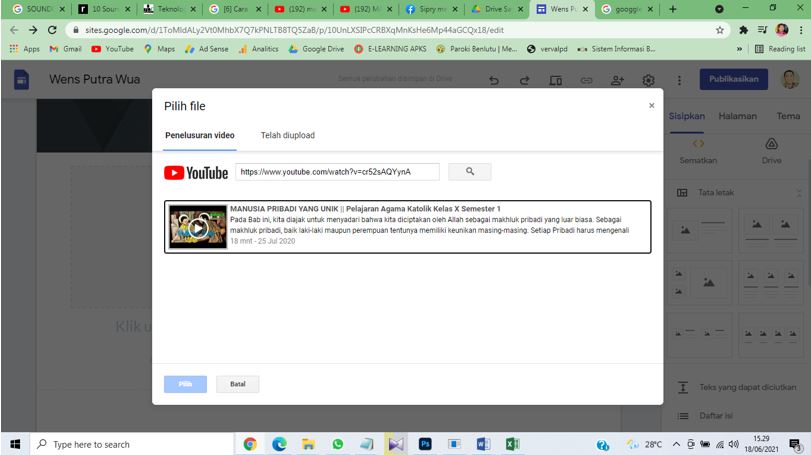Viewport: 811px width, 455px height.
Task: Switch to the Telah diupload tab
Action: 287,135
